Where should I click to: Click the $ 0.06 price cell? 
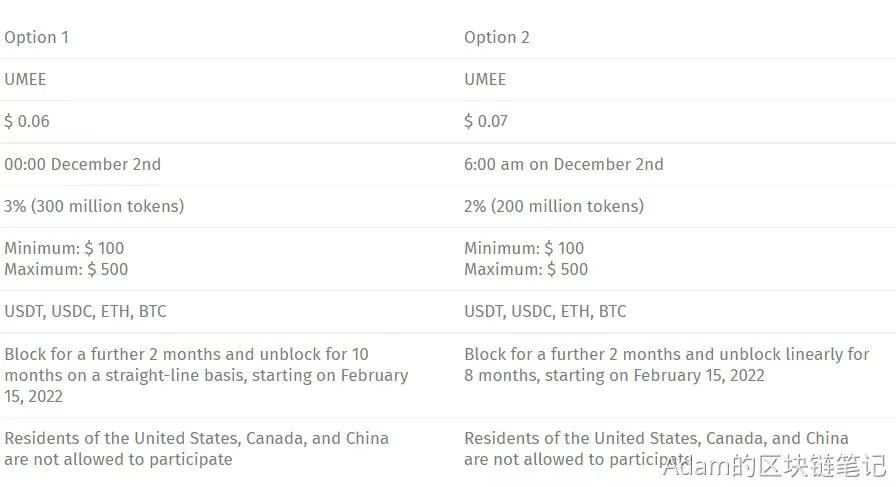coord(27,121)
